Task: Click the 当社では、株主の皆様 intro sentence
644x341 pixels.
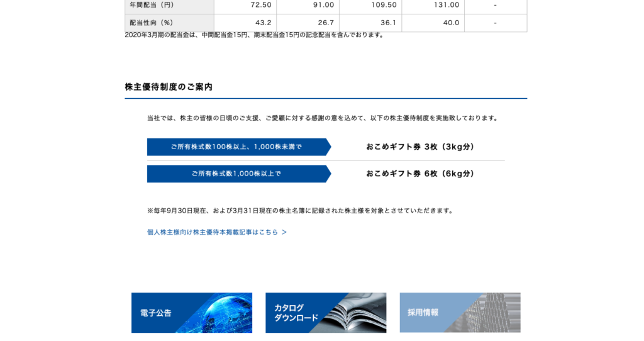Action: click(324, 118)
